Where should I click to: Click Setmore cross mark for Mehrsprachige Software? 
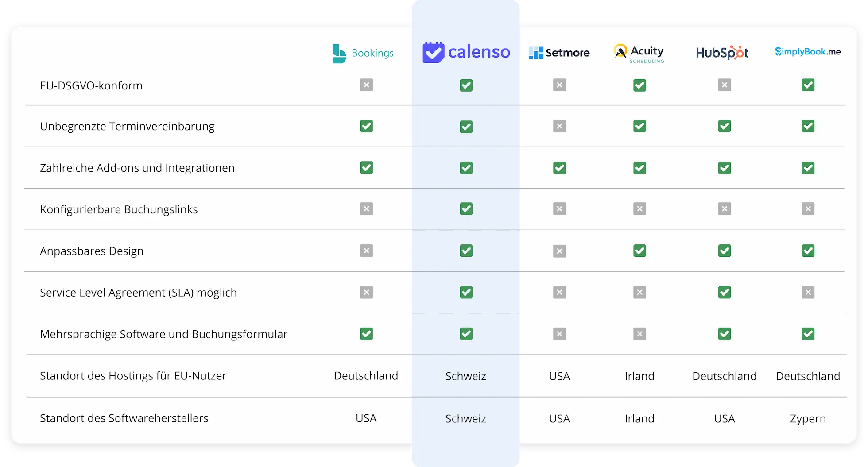(x=559, y=334)
